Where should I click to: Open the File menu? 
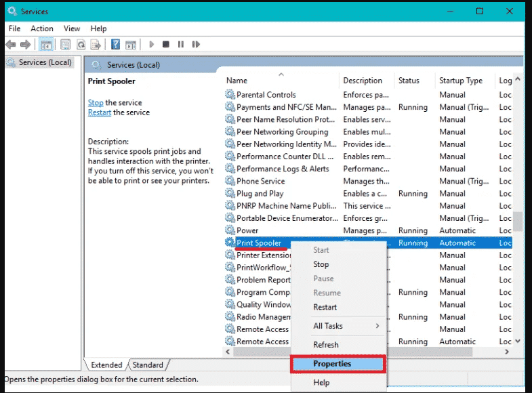click(15, 28)
